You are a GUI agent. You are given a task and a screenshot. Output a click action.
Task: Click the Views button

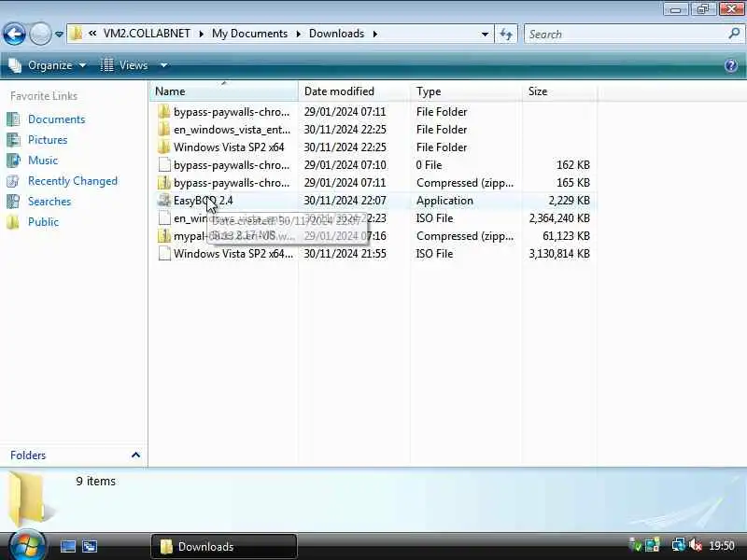coord(124,65)
